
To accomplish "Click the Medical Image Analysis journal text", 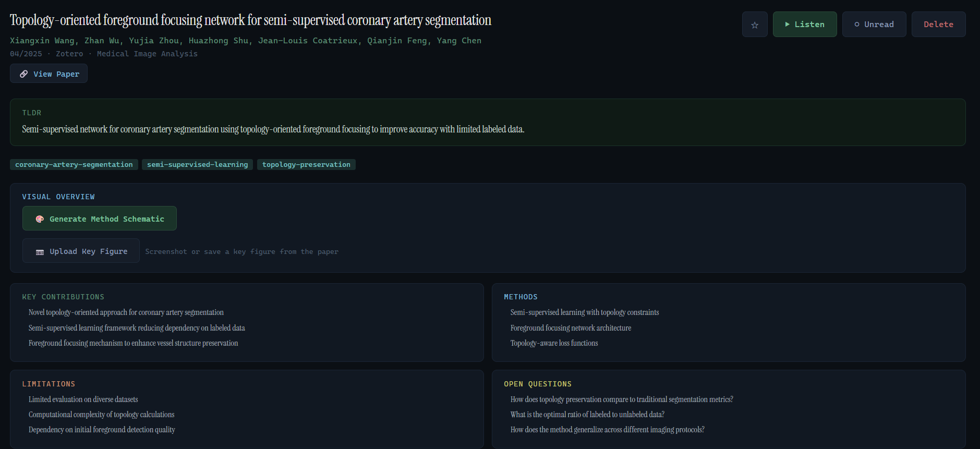I will tap(147, 54).
